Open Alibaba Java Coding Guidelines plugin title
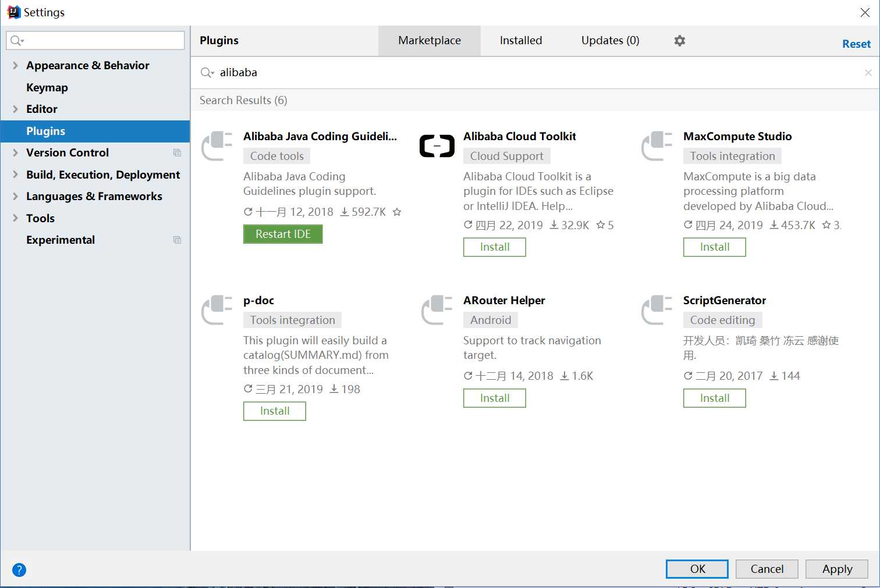Image resolution: width=880 pixels, height=588 pixels. click(x=320, y=137)
